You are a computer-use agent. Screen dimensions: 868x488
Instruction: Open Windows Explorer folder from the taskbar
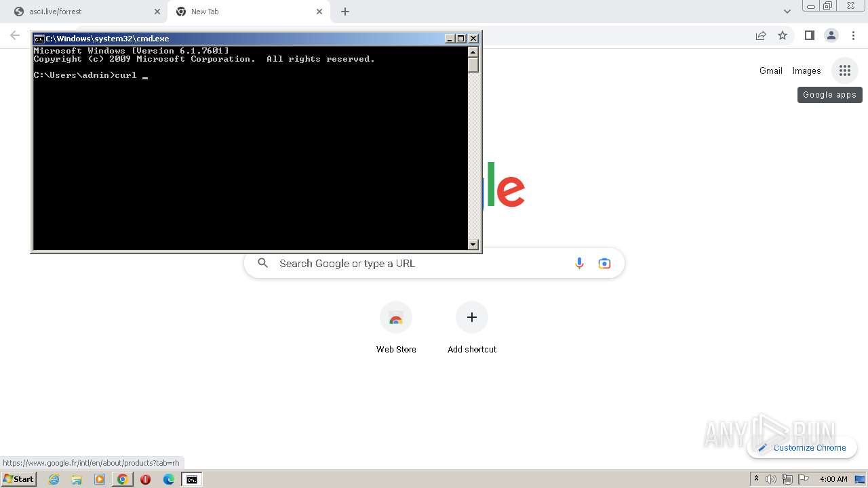point(77,479)
